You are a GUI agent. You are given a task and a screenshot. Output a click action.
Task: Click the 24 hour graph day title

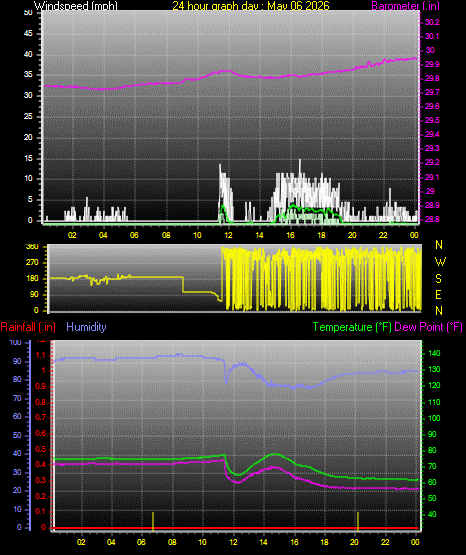point(251,5)
